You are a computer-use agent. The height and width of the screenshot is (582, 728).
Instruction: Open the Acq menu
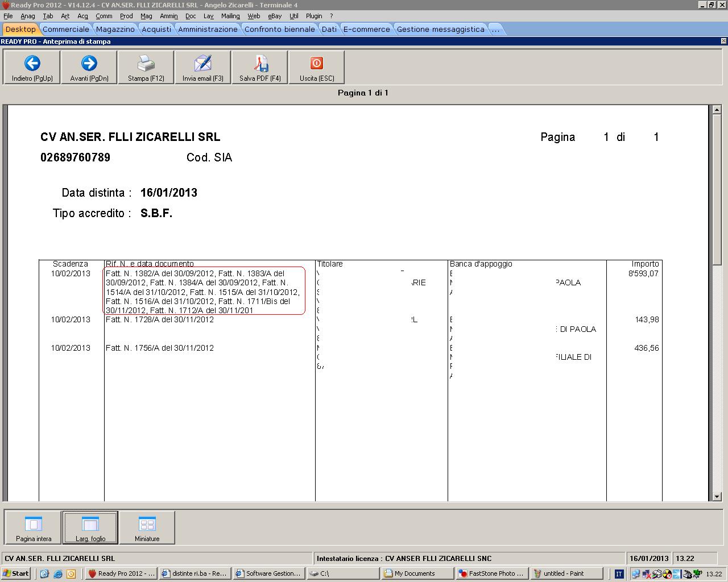click(83, 16)
